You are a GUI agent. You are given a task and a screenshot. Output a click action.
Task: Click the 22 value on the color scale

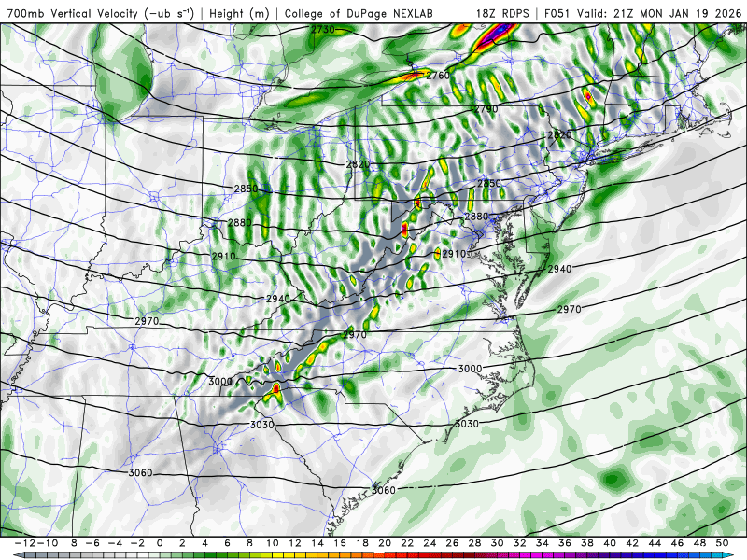tap(407, 543)
